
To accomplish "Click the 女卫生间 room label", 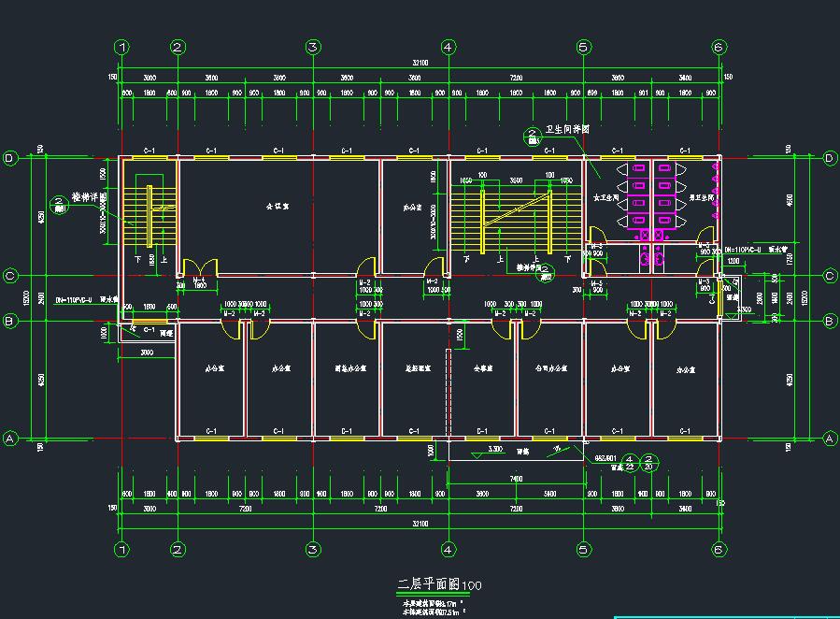I will coord(605,197).
